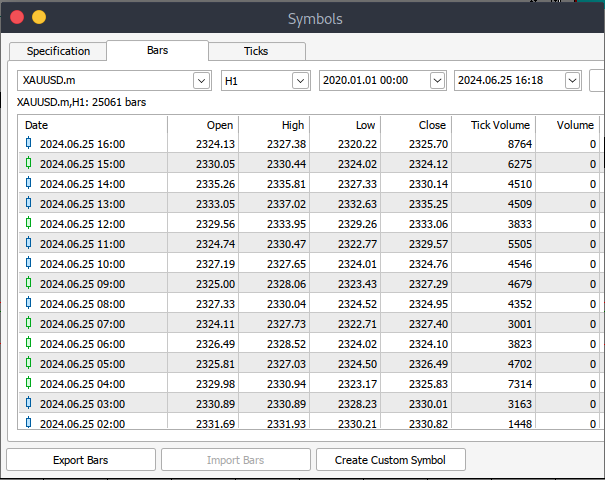The width and height of the screenshot is (605, 480).
Task: Click the candlestick icon for 2024.06.25 08:00
Action: click(29, 303)
